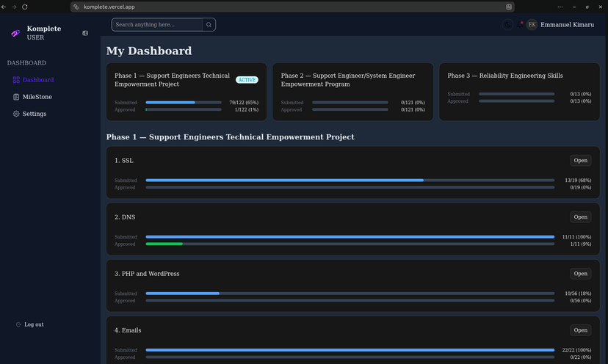Screen dimensions: 608x364
Task: Open the DNS milestone
Action: pos(580,217)
